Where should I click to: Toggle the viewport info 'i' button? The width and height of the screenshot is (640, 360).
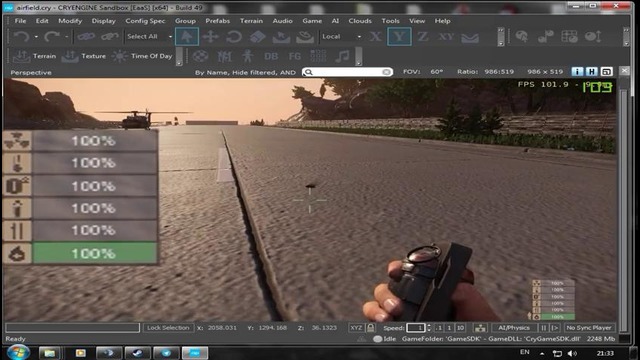[x=577, y=72]
